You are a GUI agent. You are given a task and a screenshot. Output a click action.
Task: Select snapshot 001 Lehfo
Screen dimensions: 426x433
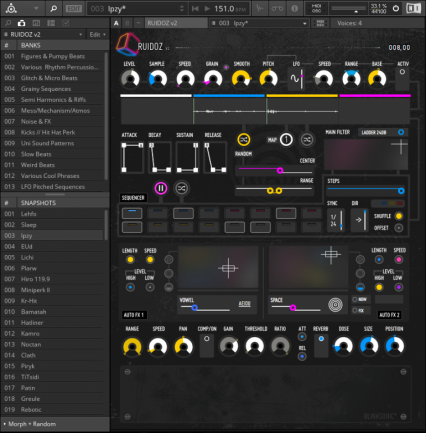(x=52, y=214)
